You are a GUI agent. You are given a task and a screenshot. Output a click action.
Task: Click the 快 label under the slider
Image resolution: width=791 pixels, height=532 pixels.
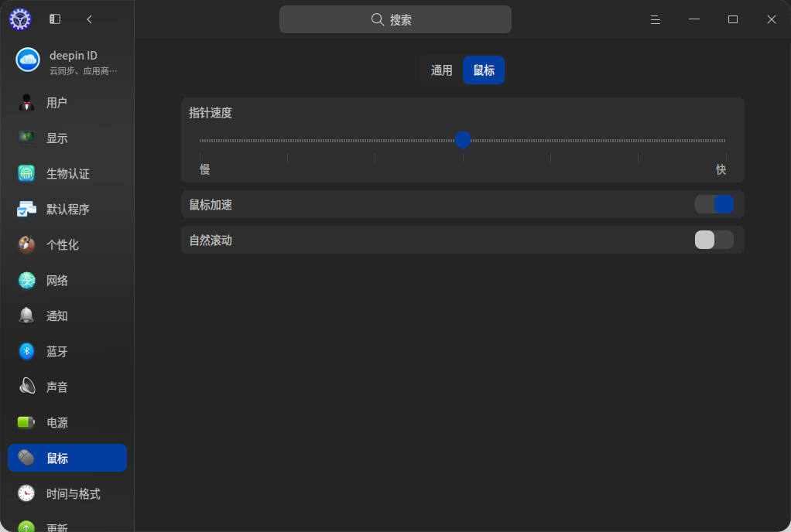pyautogui.click(x=721, y=169)
